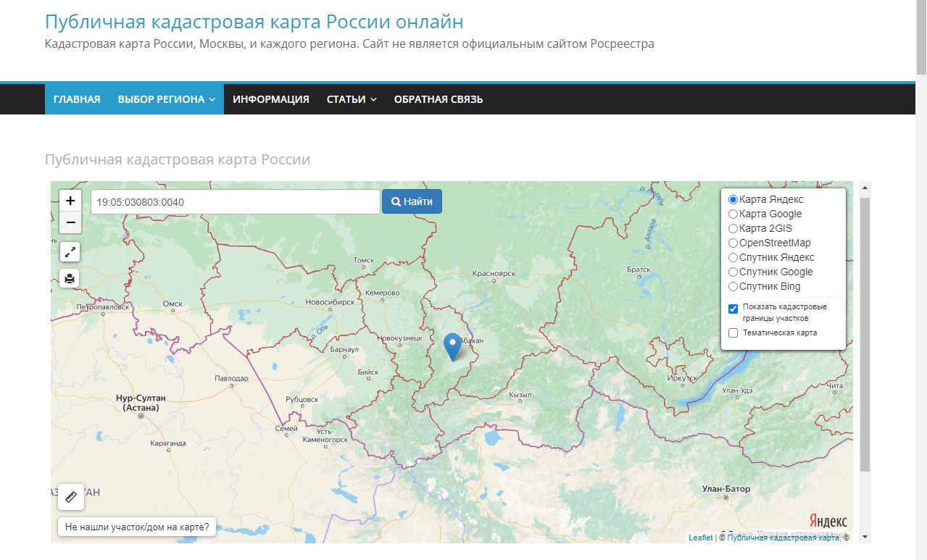Select the Карта Google radio option
The height and width of the screenshot is (560, 927).
pyautogui.click(x=733, y=214)
